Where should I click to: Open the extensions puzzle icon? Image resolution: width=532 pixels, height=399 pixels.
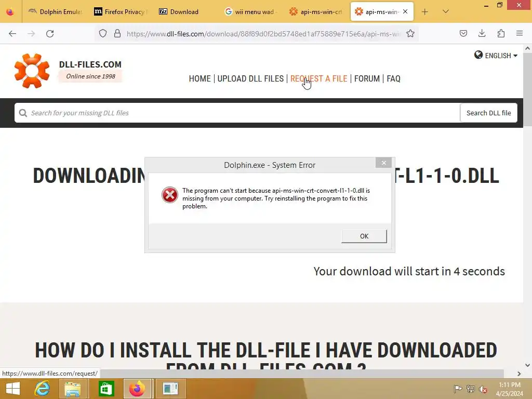click(501, 33)
